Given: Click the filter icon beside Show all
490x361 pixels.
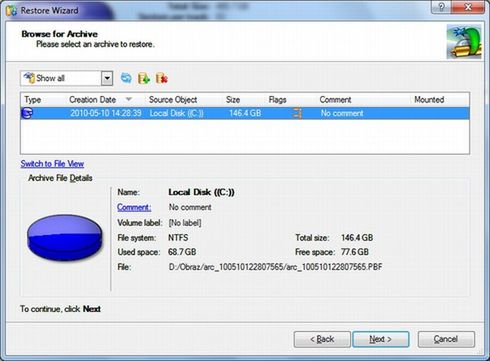Looking at the screenshot, I should (29, 78).
